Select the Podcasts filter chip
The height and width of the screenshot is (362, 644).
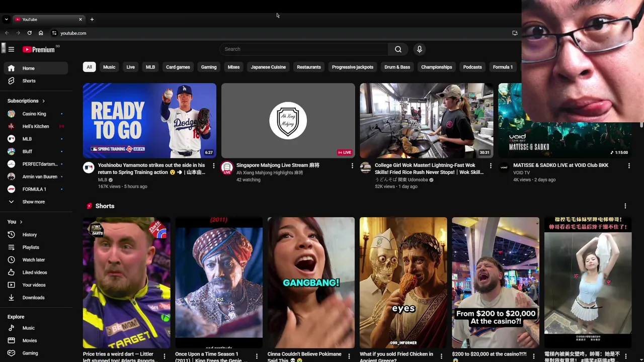(472, 67)
